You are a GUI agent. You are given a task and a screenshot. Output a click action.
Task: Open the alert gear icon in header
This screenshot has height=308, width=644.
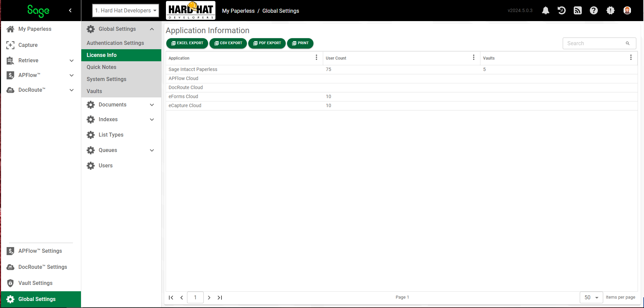click(611, 10)
